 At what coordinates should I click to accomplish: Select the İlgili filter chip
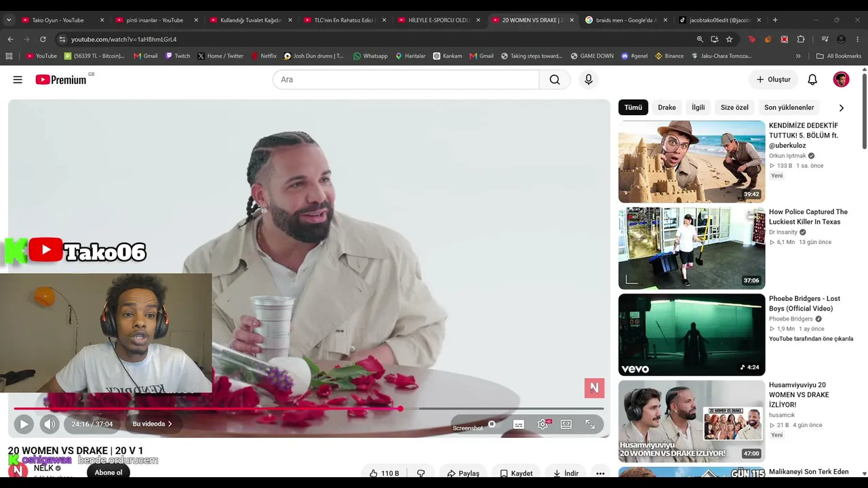(x=698, y=108)
